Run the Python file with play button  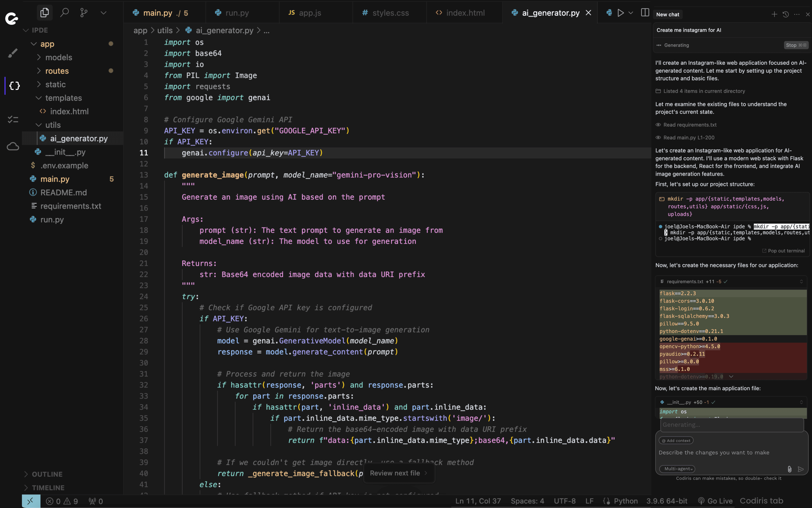click(621, 13)
